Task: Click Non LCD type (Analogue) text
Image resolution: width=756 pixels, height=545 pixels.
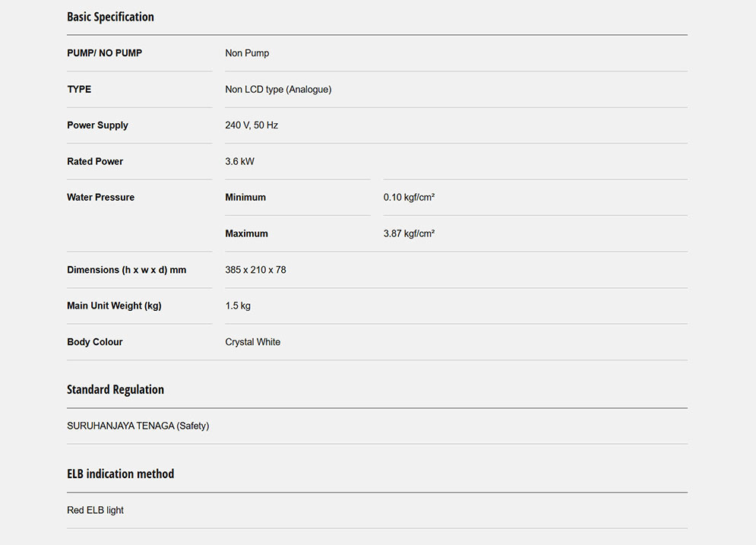Action: point(278,89)
